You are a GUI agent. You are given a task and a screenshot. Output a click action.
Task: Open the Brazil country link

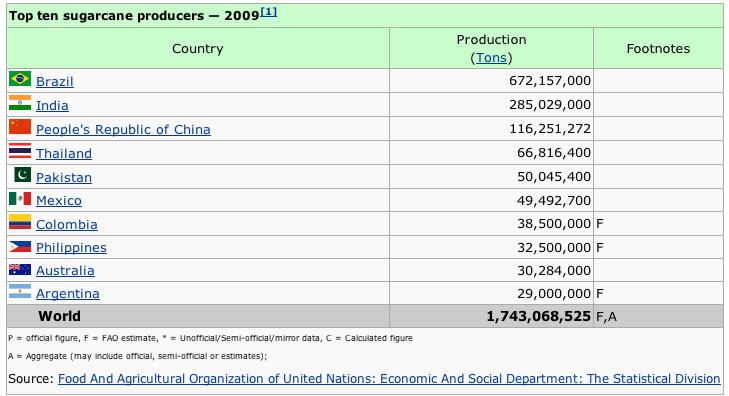click(55, 81)
